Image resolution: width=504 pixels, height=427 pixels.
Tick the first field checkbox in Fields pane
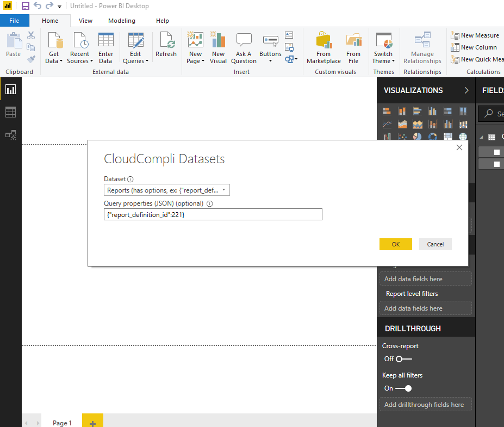point(497,152)
